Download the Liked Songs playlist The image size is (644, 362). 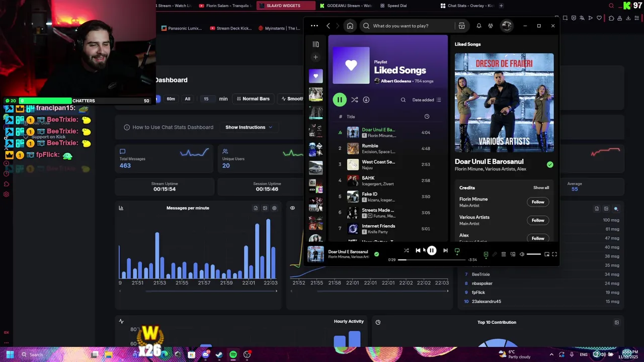point(366,100)
